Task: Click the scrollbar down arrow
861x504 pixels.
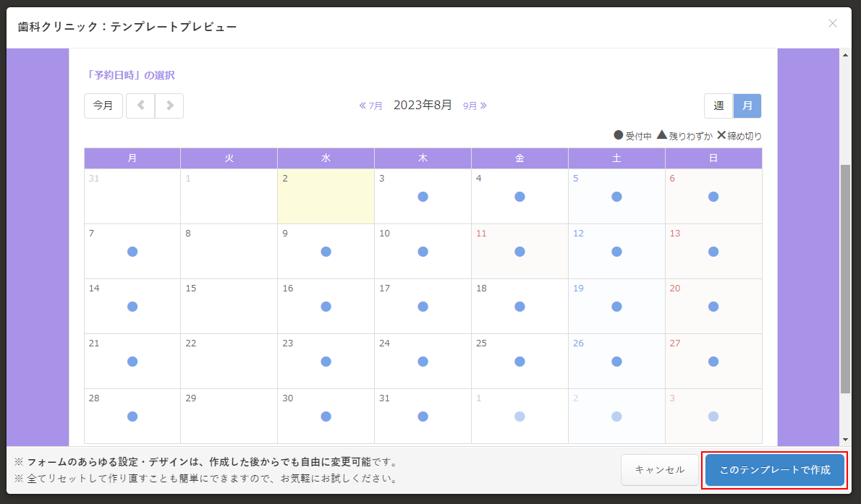Action: (x=845, y=439)
